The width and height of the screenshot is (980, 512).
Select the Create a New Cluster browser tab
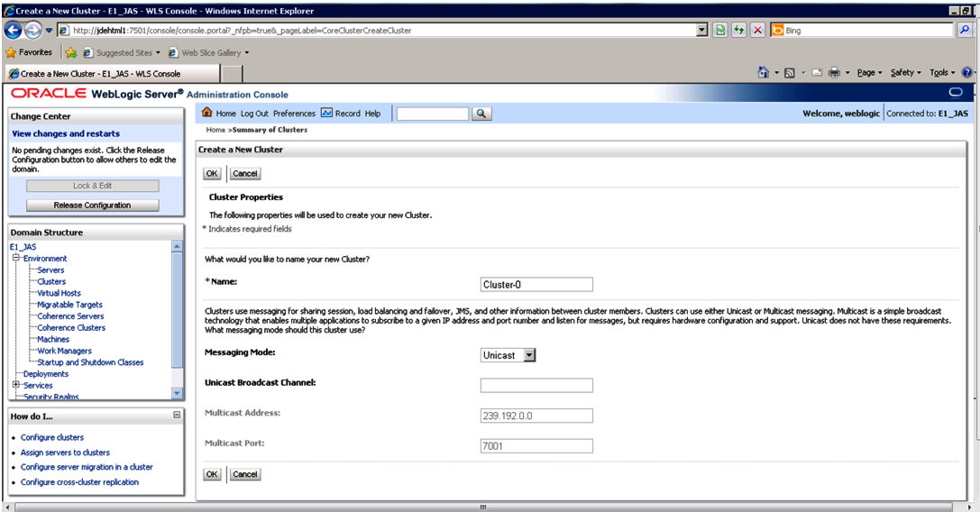[113, 73]
